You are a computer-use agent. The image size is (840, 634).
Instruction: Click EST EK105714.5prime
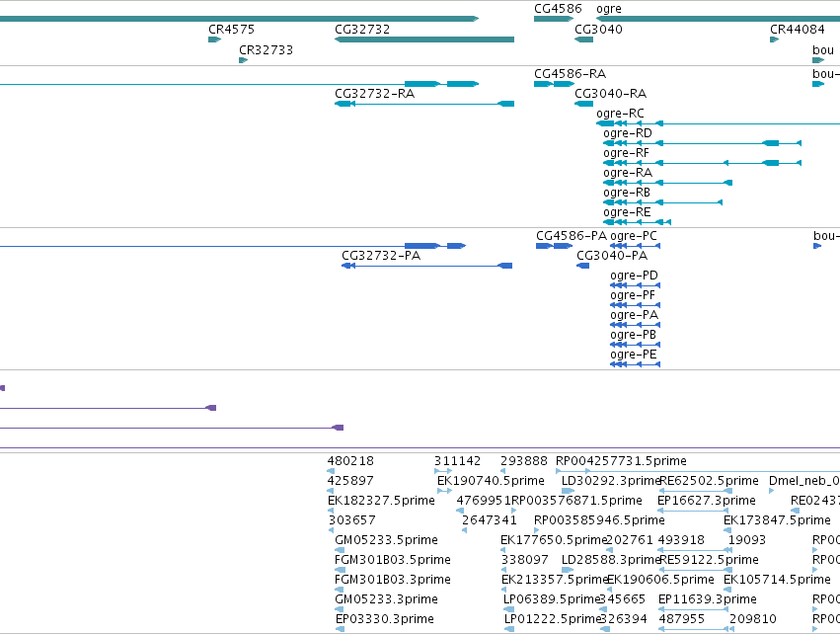(777, 580)
